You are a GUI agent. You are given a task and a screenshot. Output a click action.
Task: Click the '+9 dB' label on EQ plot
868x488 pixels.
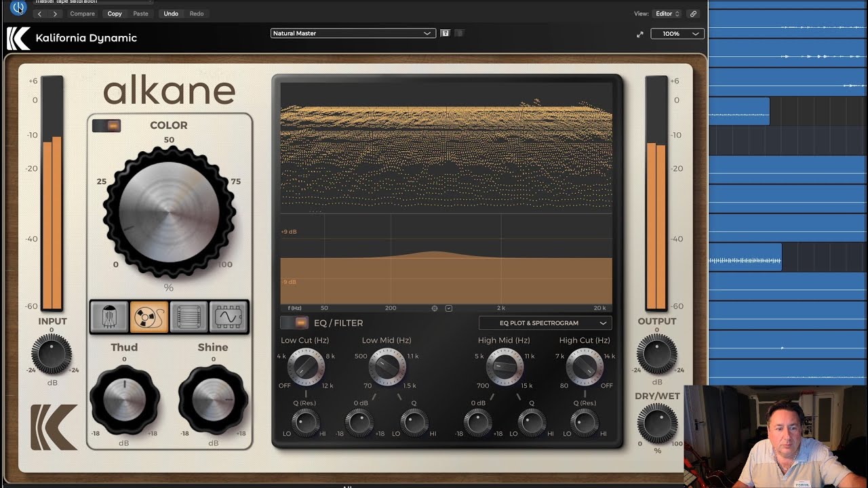coord(289,232)
